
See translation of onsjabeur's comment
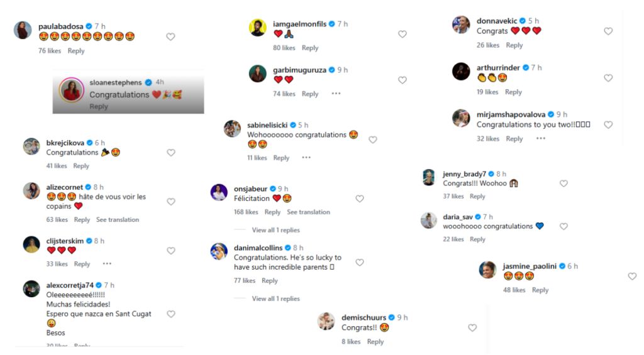point(308,212)
